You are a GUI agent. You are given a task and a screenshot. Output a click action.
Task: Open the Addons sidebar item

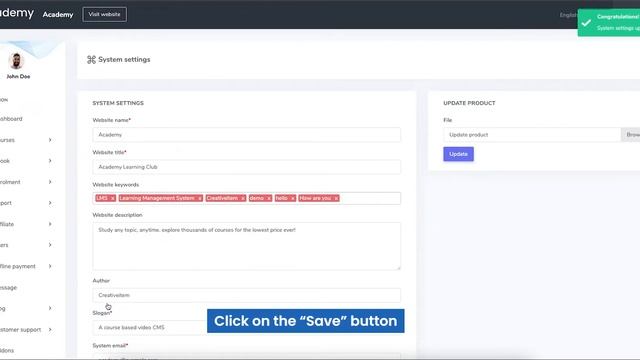tap(7, 351)
